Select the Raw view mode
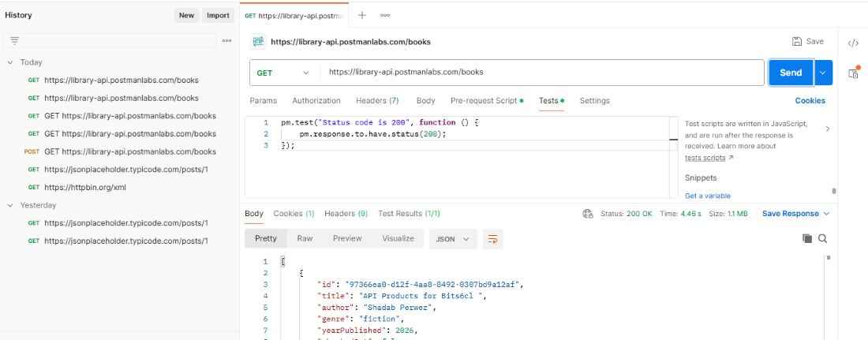868x340 pixels. tap(305, 239)
